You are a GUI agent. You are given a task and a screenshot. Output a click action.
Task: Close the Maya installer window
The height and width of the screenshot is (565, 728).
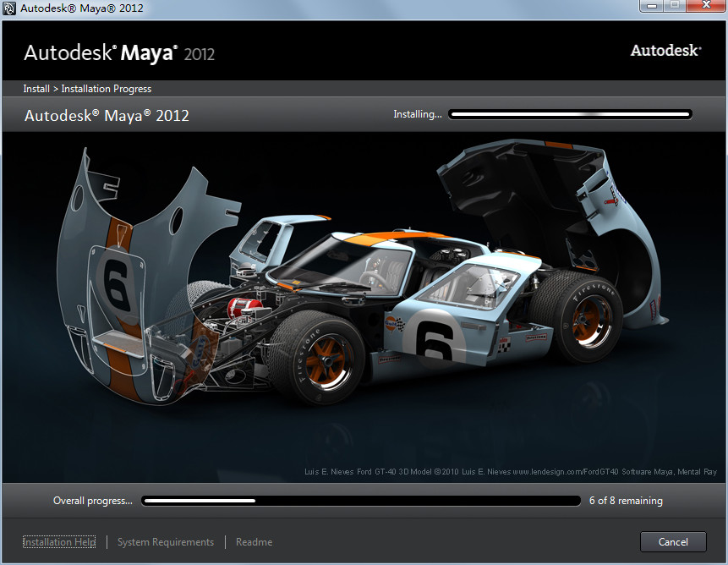click(x=706, y=6)
